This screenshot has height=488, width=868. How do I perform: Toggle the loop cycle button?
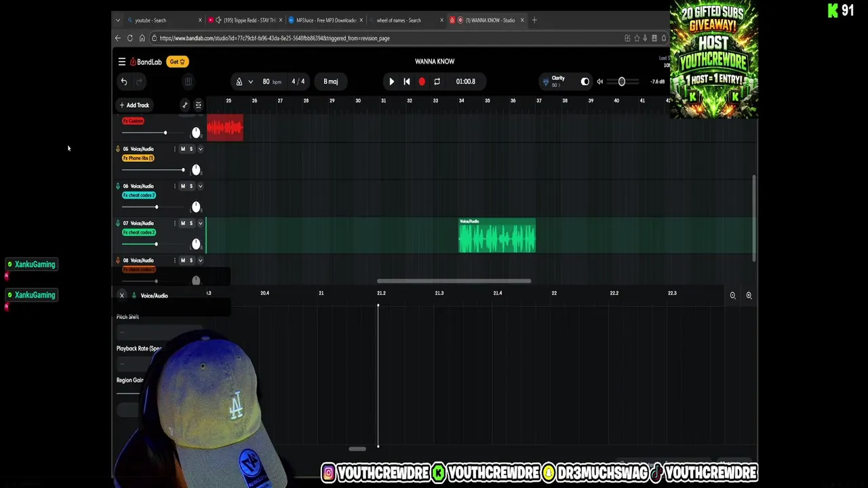pos(437,81)
